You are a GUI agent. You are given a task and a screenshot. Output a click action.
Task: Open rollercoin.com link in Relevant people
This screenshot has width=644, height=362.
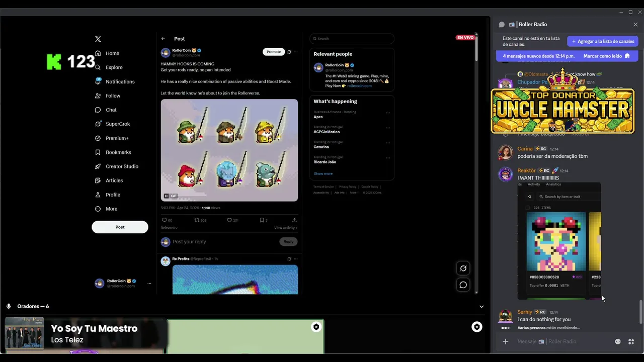pyautogui.click(x=359, y=86)
